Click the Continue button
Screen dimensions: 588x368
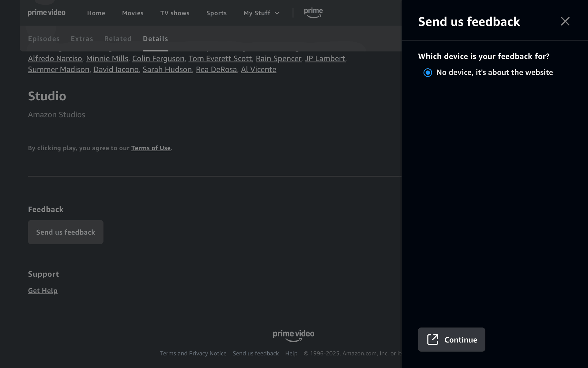tap(451, 339)
